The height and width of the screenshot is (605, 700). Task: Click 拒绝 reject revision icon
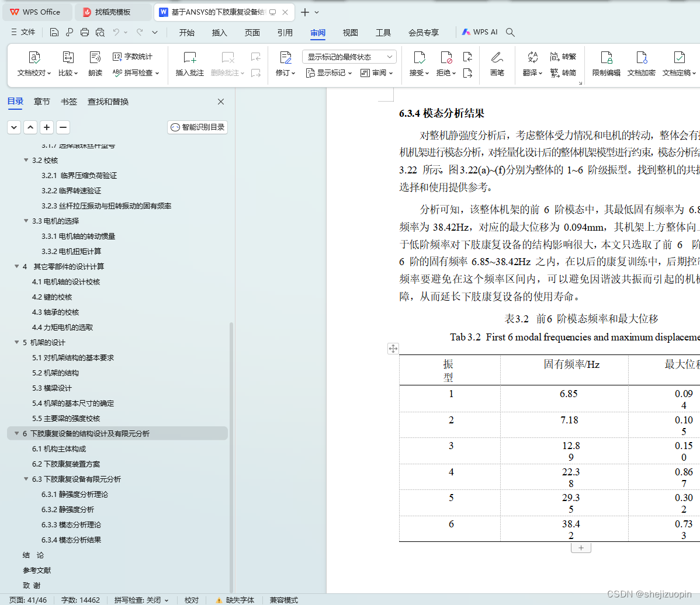pyautogui.click(x=446, y=58)
